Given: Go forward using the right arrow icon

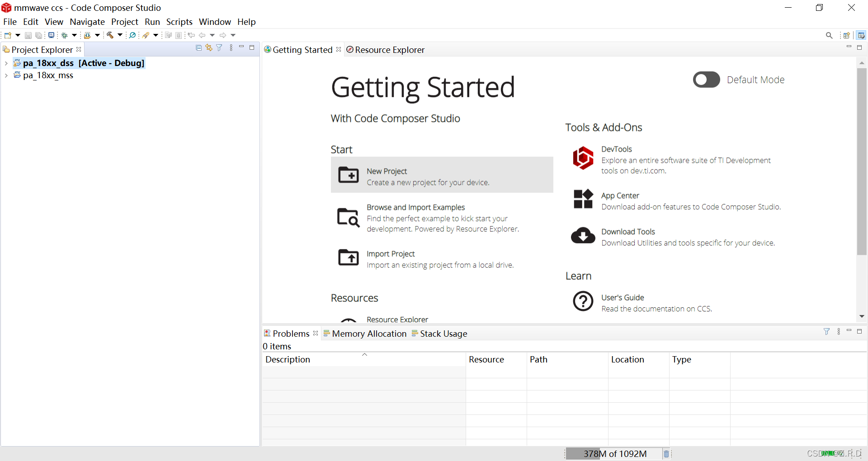Looking at the screenshot, I should [223, 35].
